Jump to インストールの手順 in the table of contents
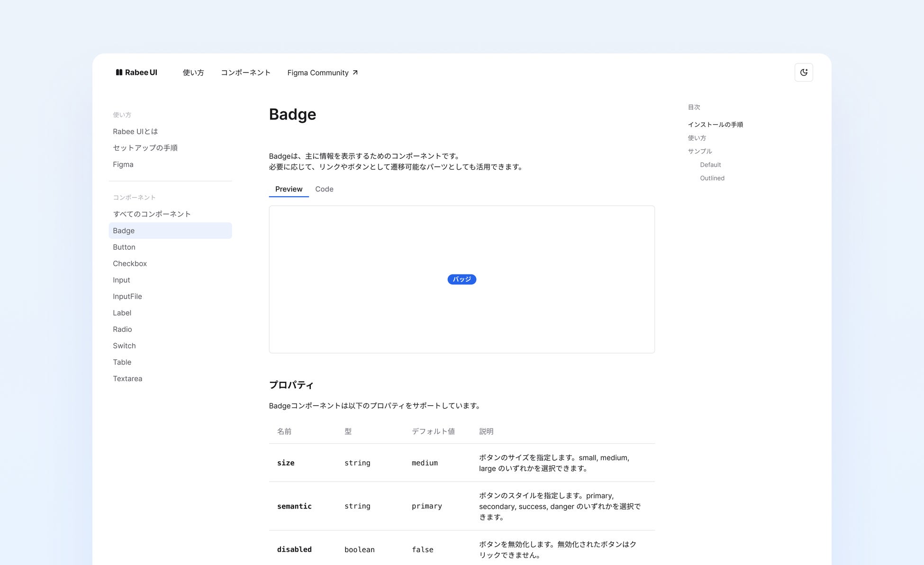The width and height of the screenshot is (924, 565). [x=715, y=125]
